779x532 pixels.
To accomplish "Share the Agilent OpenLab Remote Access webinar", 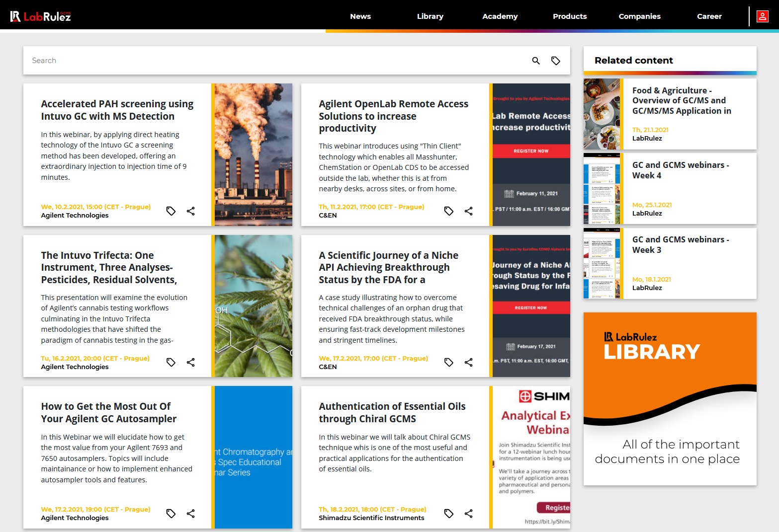I will tap(468, 211).
